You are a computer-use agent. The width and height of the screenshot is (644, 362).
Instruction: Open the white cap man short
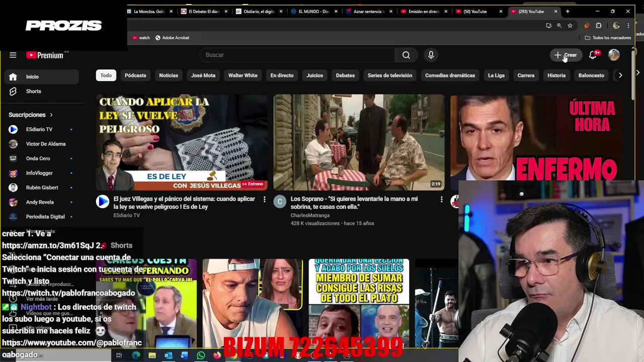point(253,303)
